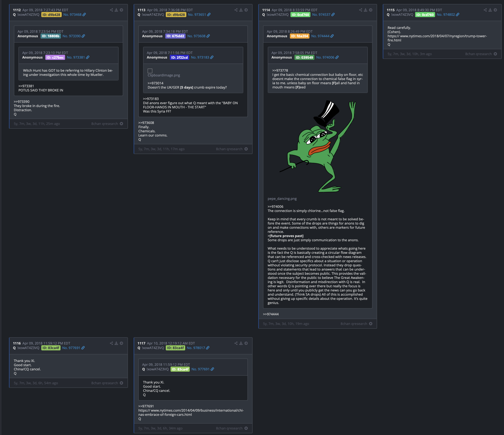Follow the >>974444 quote reference
This screenshot has width=504, height=435.
[x=271, y=314]
